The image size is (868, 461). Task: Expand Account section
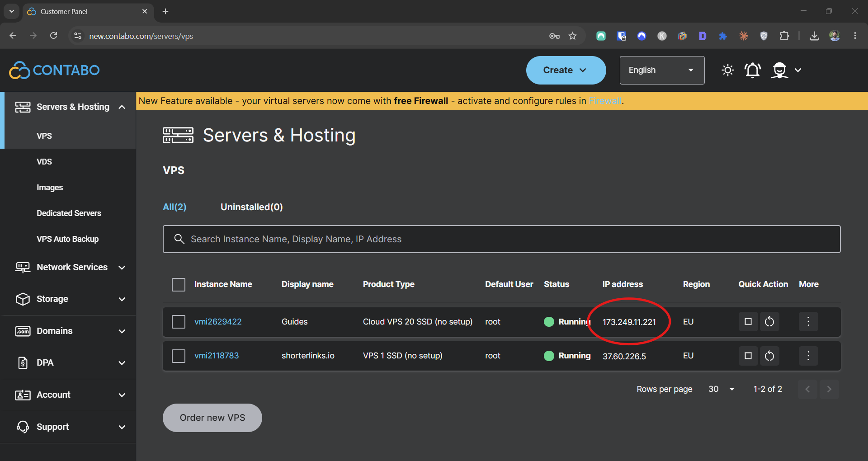click(122, 395)
